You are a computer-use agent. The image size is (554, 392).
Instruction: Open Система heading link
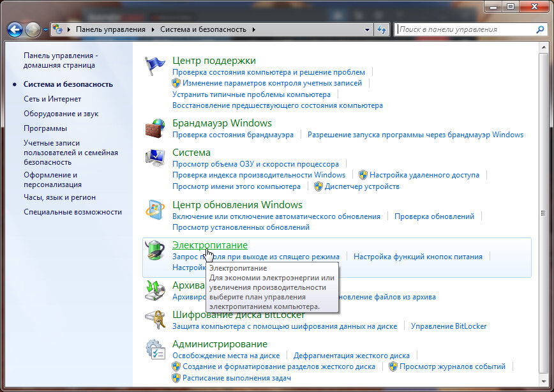pyautogui.click(x=191, y=153)
